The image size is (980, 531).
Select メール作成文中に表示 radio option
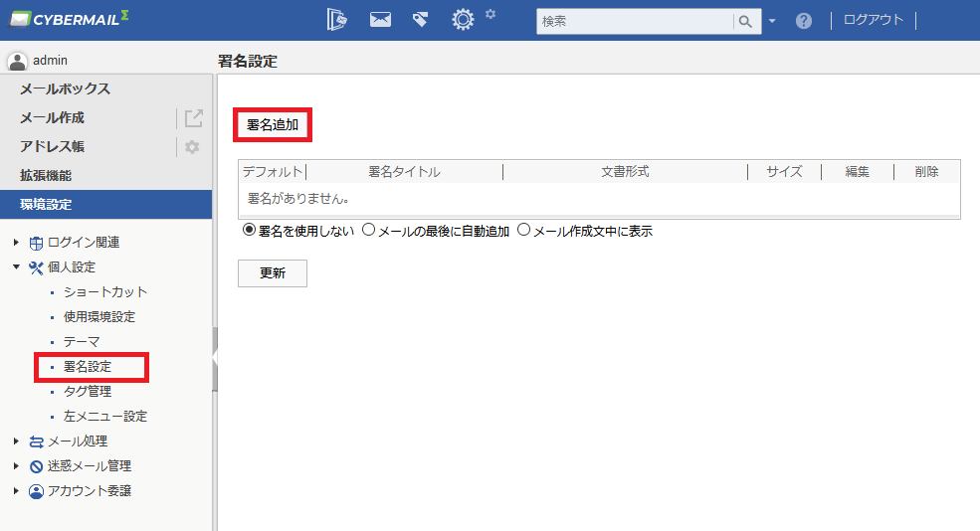coord(523,230)
